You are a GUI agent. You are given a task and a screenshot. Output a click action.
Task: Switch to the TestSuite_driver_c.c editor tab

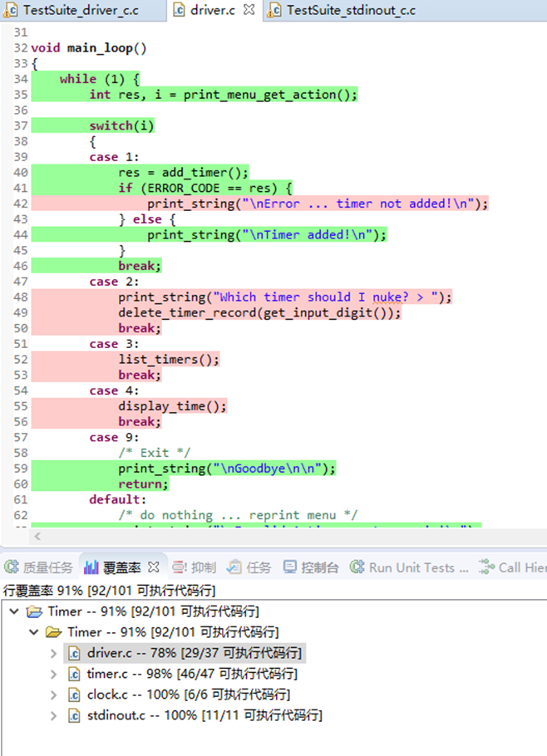click(x=79, y=10)
